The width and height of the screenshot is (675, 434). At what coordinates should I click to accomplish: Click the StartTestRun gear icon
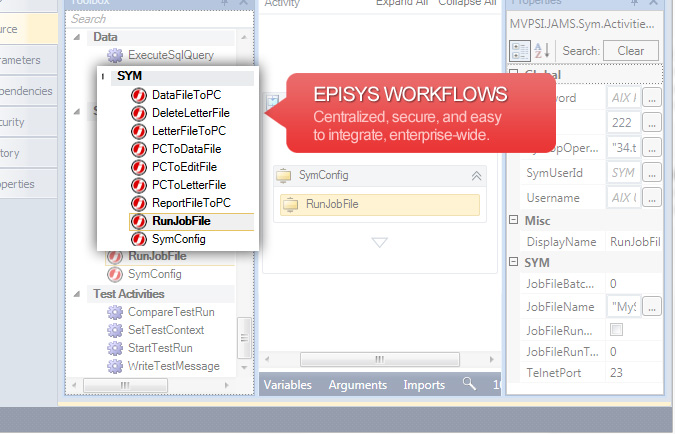click(115, 348)
